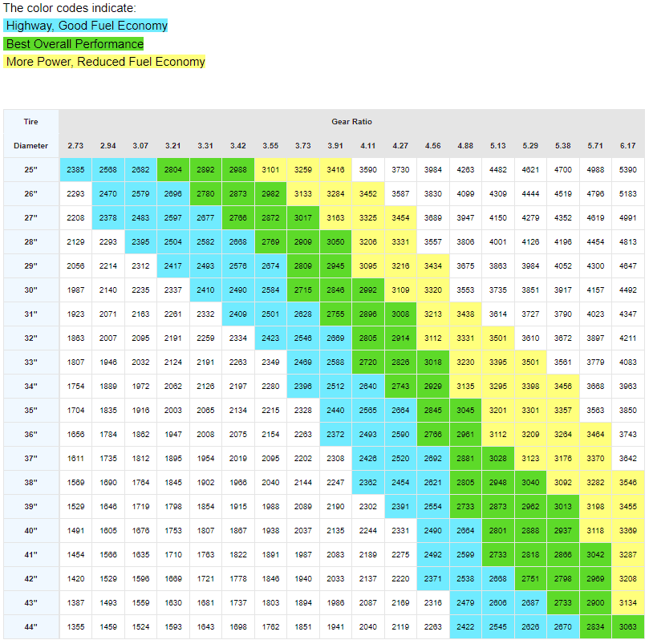
Task: Click the yellow cell with value 3101
Action: [270, 170]
